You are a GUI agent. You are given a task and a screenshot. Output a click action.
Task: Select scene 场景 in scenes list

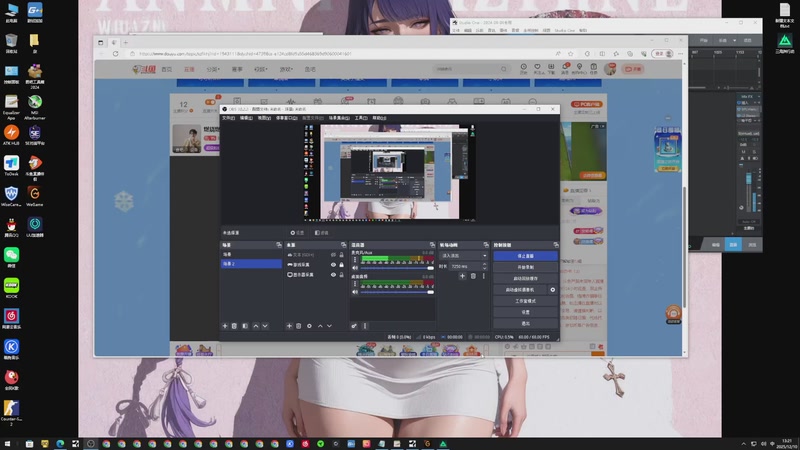tap(251, 254)
